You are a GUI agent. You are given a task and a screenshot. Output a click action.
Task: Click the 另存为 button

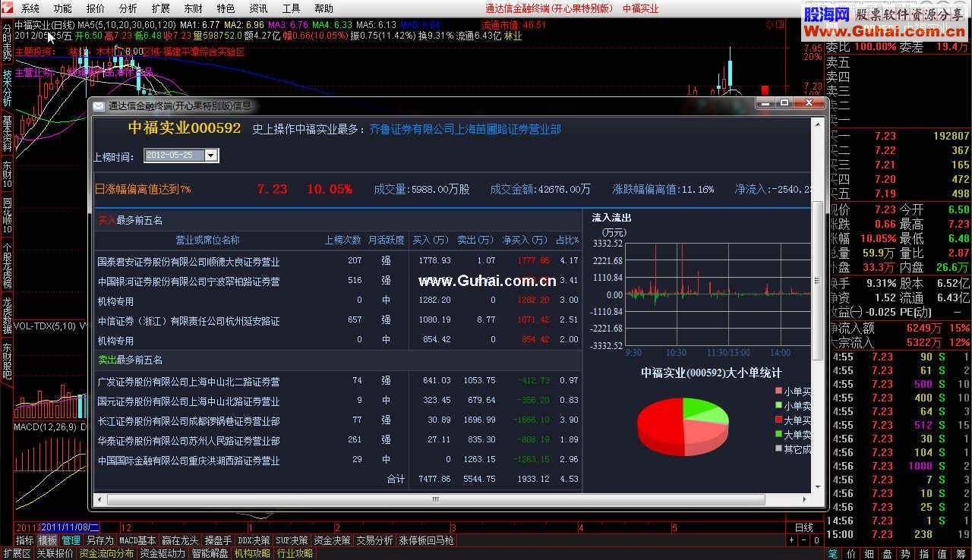(x=99, y=540)
